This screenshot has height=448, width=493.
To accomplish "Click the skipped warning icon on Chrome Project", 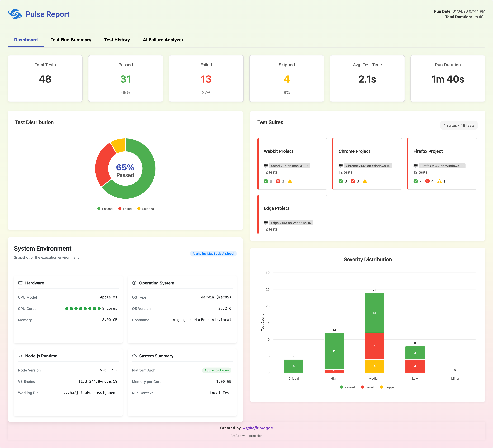I will coord(365,181).
